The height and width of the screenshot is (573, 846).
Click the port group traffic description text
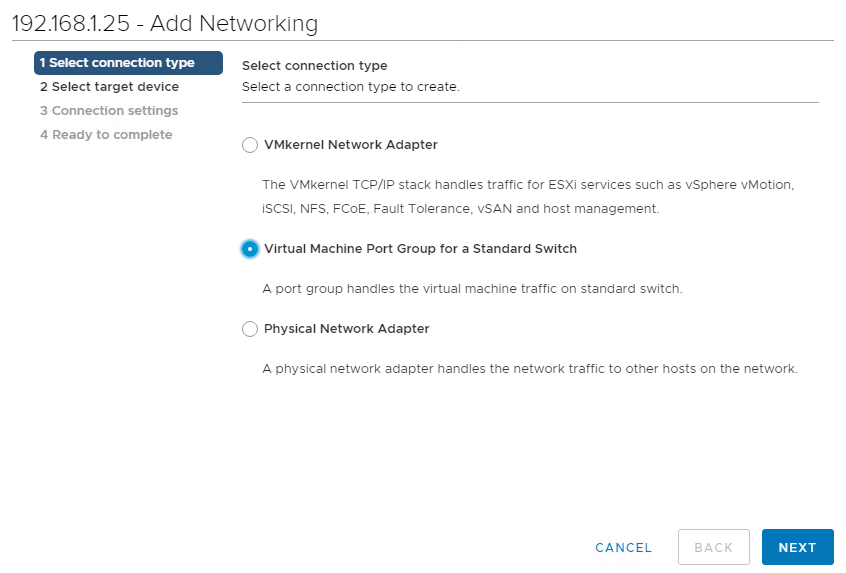click(472, 289)
